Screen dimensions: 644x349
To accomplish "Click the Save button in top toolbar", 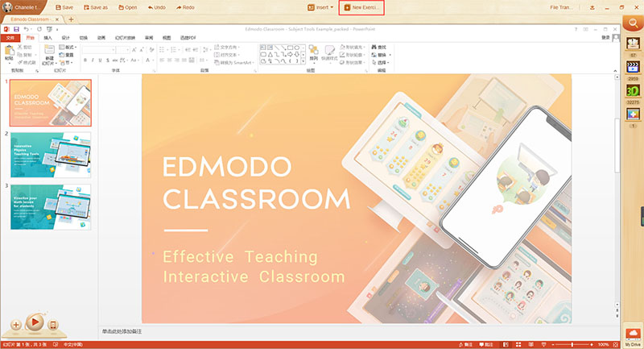I will tap(64, 7).
